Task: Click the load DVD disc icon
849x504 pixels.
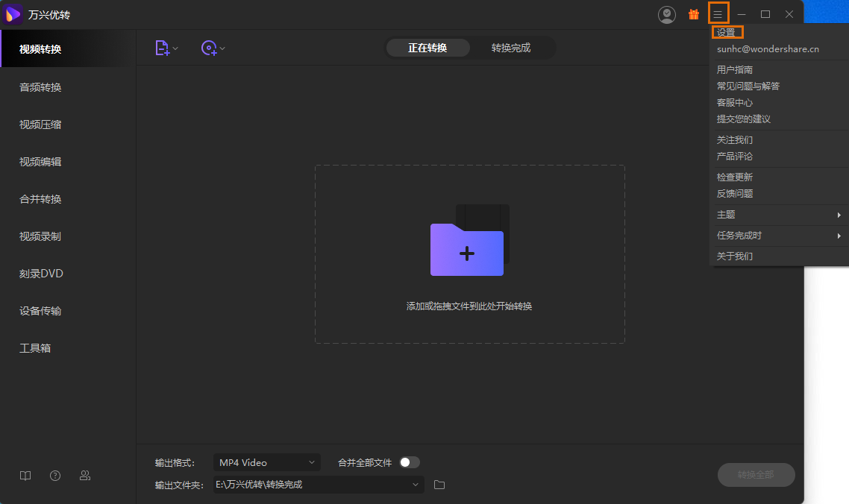Action: pyautogui.click(x=210, y=48)
